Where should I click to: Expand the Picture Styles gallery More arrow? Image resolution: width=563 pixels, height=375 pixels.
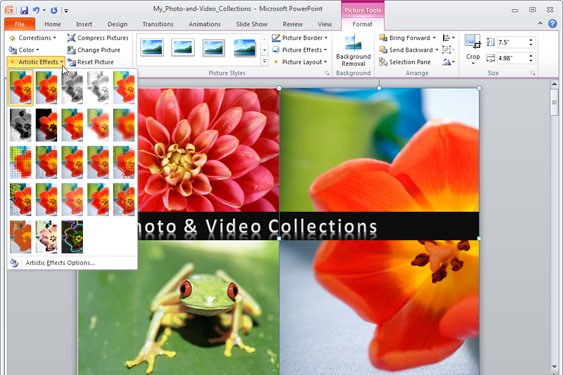tap(265, 61)
